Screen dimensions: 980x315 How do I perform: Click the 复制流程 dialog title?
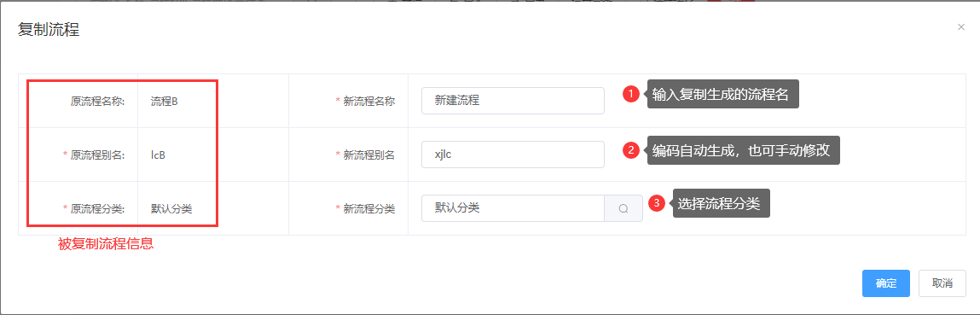(x=48, y=29)
